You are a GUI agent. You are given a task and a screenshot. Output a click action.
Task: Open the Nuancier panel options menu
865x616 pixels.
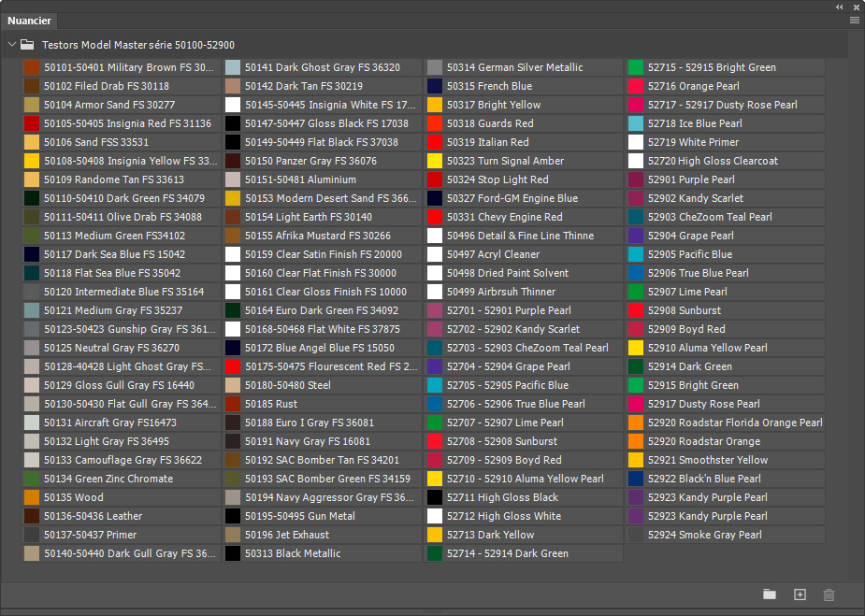[x=854, y=20]
